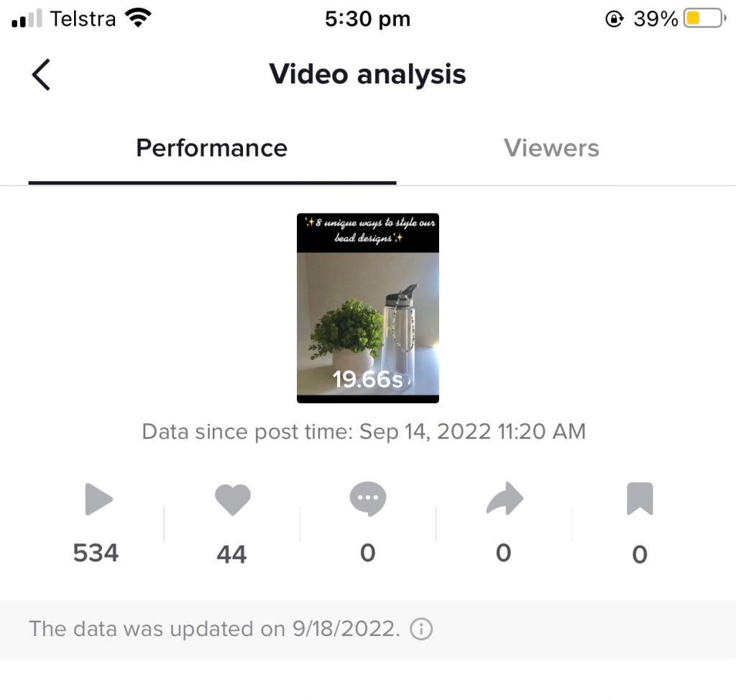The height and width of the screenshot is (700, 736).
Task: Tap the comments bubble icon
Action: [368, 499]
